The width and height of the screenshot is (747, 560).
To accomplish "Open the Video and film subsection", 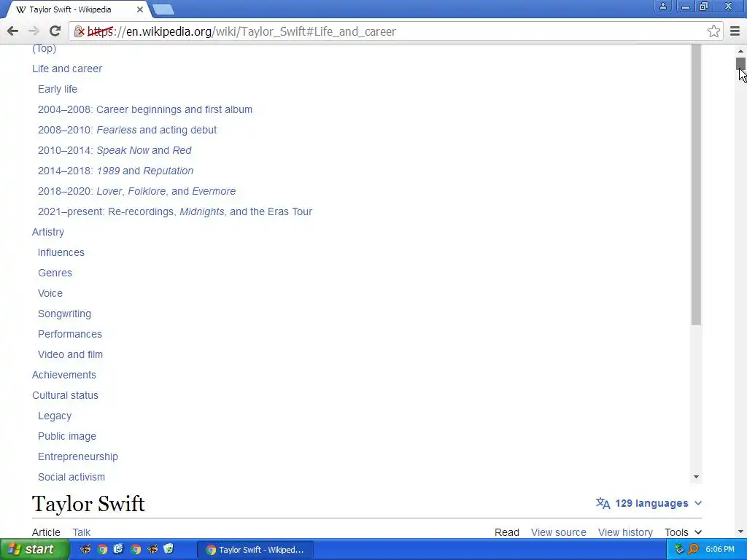I will tap(71, 355).
